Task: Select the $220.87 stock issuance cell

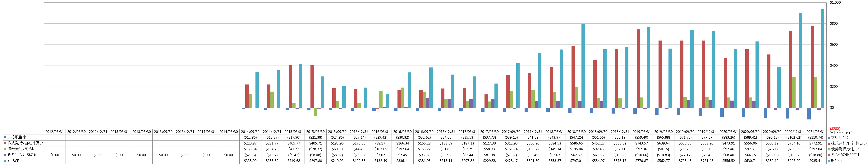Action: pyautogui.click(x=250, y=144)
